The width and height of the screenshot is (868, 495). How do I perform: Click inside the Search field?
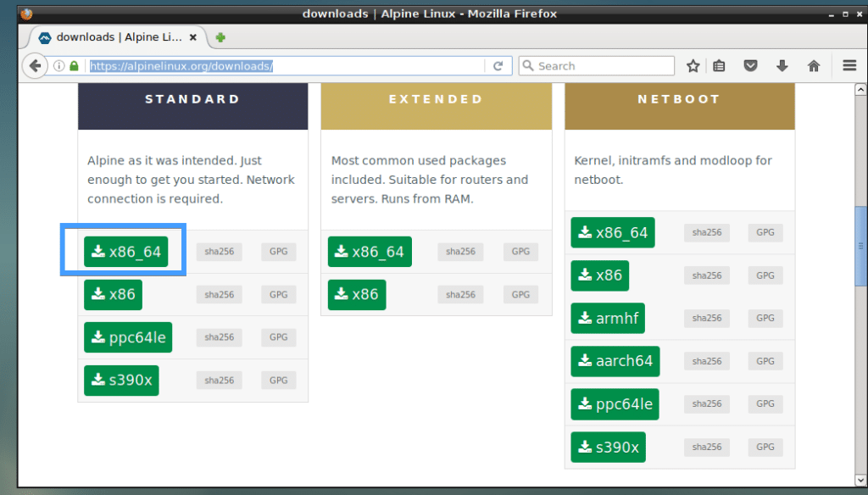(596, 65)
